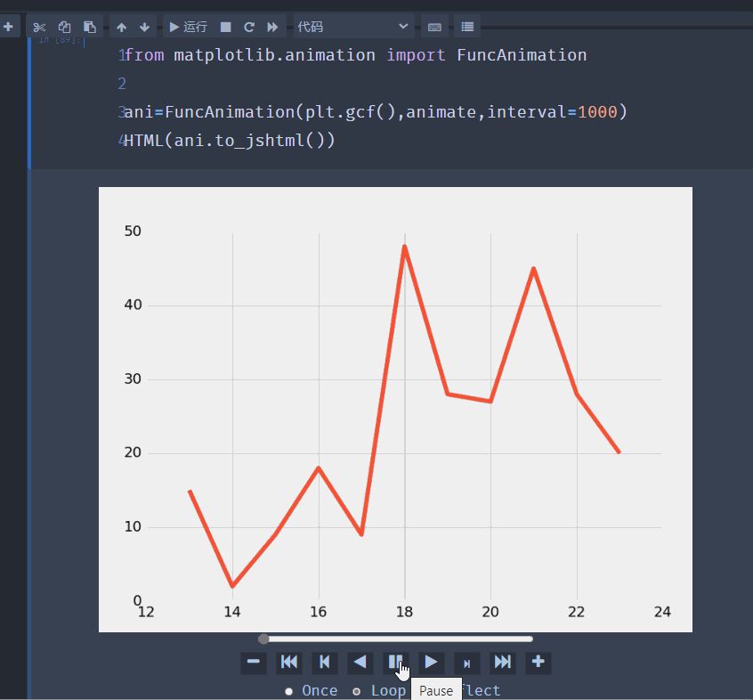Interrupt the kernel with the stop icon
Screen dimensions: 753x700
[226, 27]
